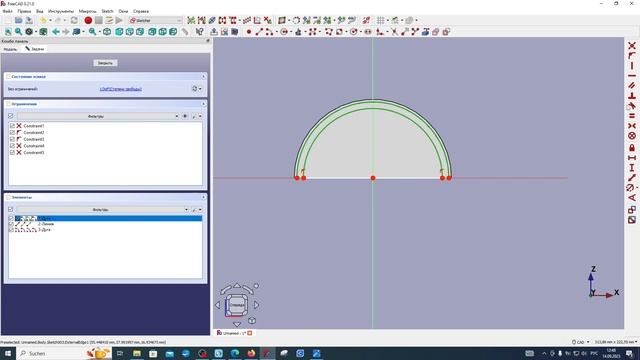Select the Create arc tool
Screen dimensions: 640x360
point(269,31)
